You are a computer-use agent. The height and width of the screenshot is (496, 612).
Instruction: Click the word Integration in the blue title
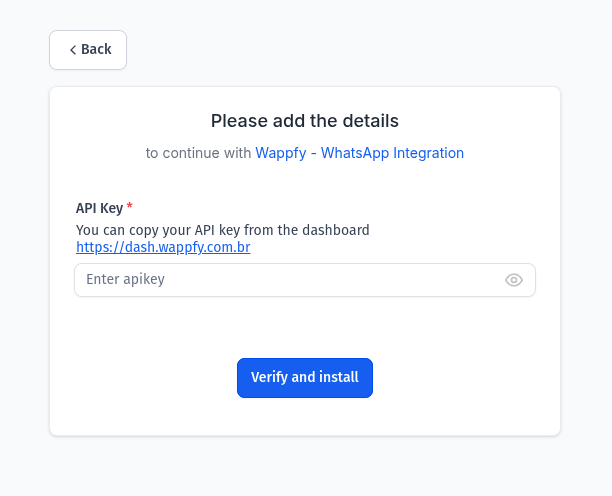click(x=428, y=153)
